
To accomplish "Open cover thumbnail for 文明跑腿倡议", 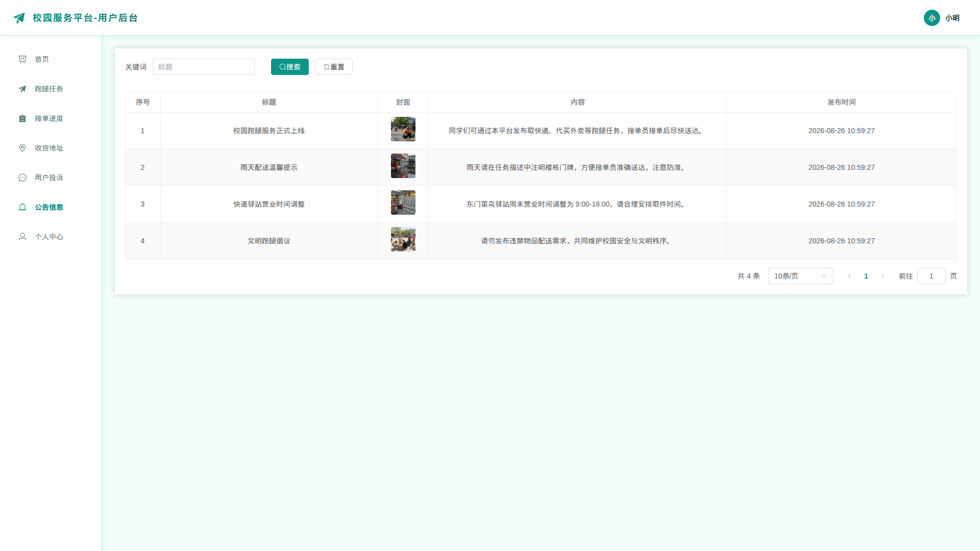I will point(403,239).
